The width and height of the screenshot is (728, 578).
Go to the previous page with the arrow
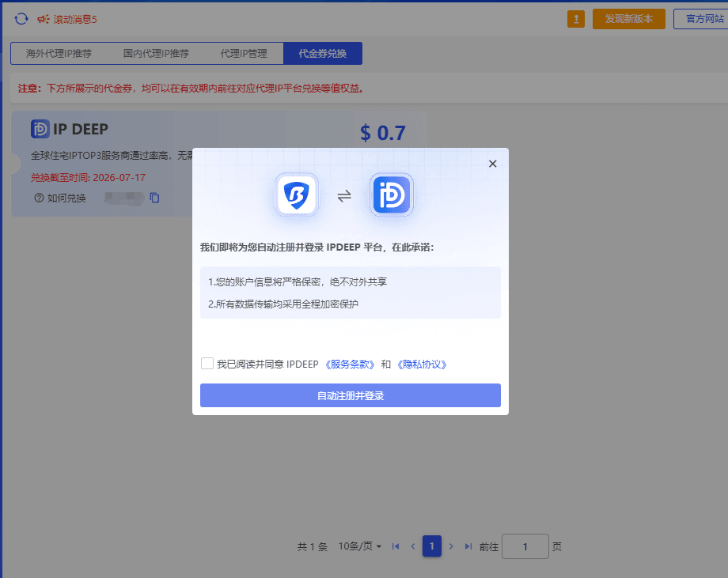[413, 546]
